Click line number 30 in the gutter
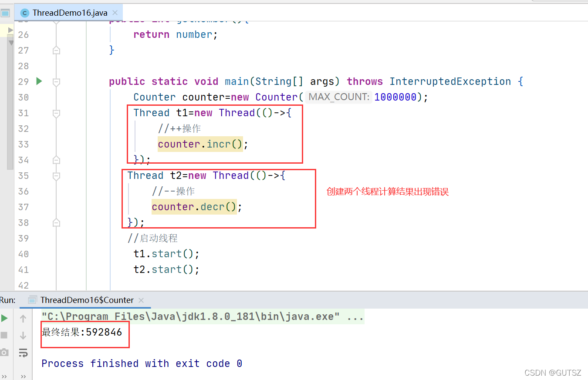The height and width of the screenshot is (380, 588). click(24, 97)
